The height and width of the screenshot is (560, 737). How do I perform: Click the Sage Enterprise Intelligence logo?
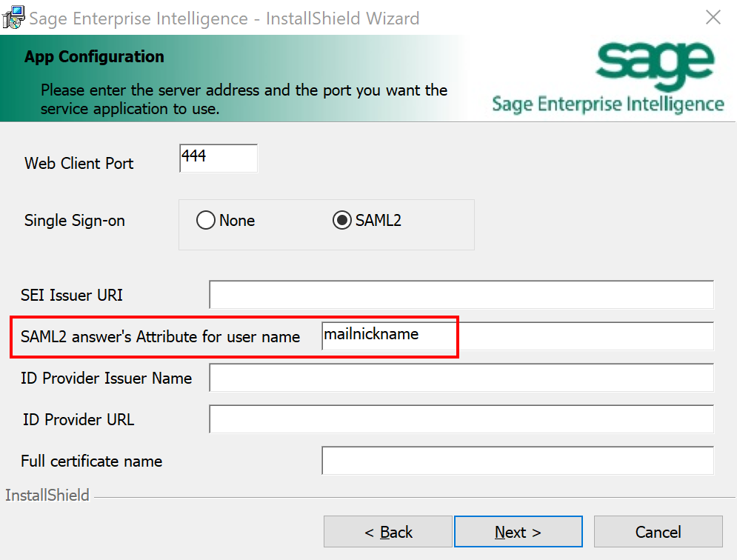click(x=607, y=79)
